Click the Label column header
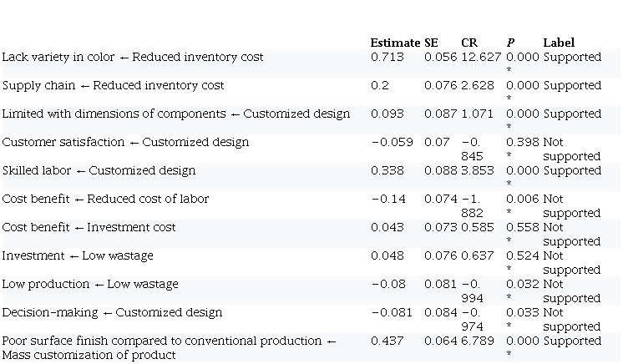Image resolution: width=623 pixels, height=364 pixels. 559,43
